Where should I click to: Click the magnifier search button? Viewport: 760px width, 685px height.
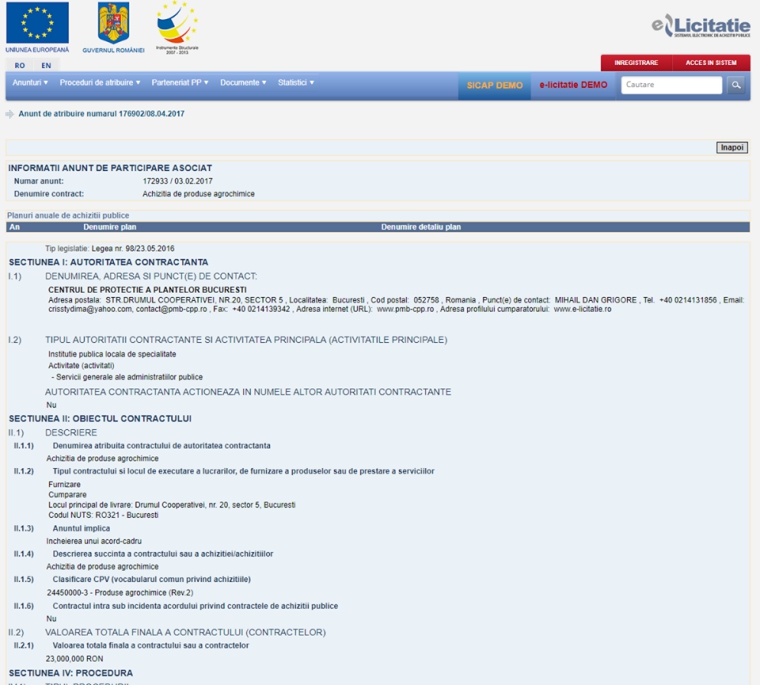coord(736,85)
